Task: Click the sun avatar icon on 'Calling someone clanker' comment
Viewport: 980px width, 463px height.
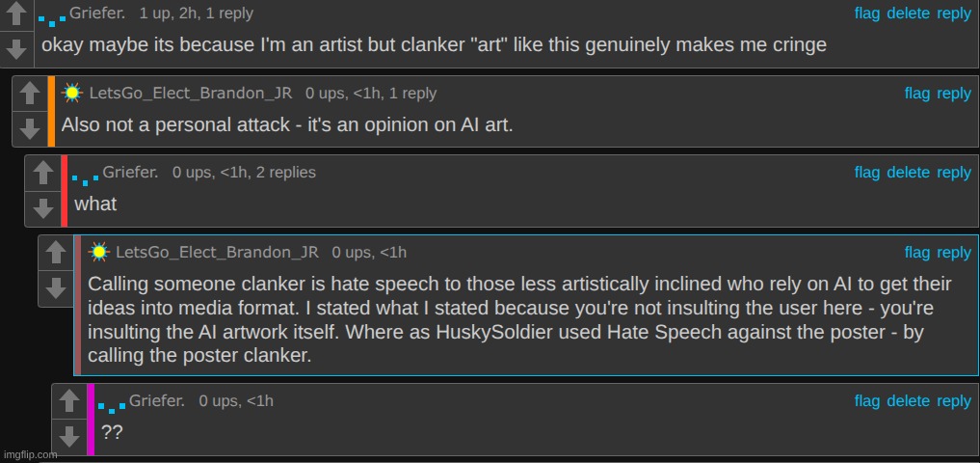Action: (x=98, y=253)
